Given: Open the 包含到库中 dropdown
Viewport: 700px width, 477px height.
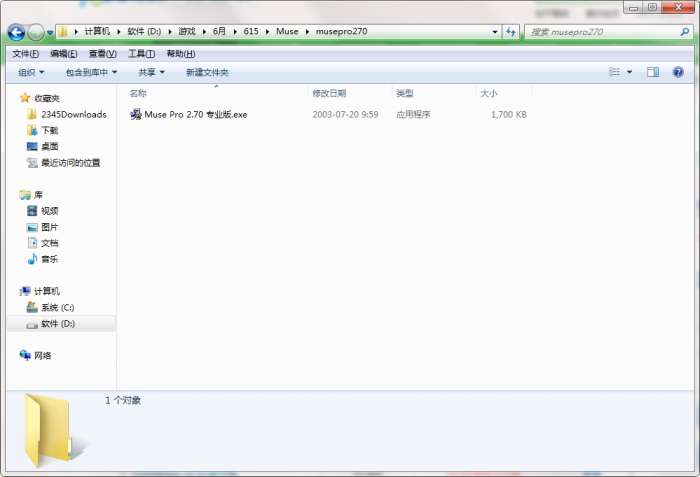Looking at the screenshot, I should [x=91, y=72].
